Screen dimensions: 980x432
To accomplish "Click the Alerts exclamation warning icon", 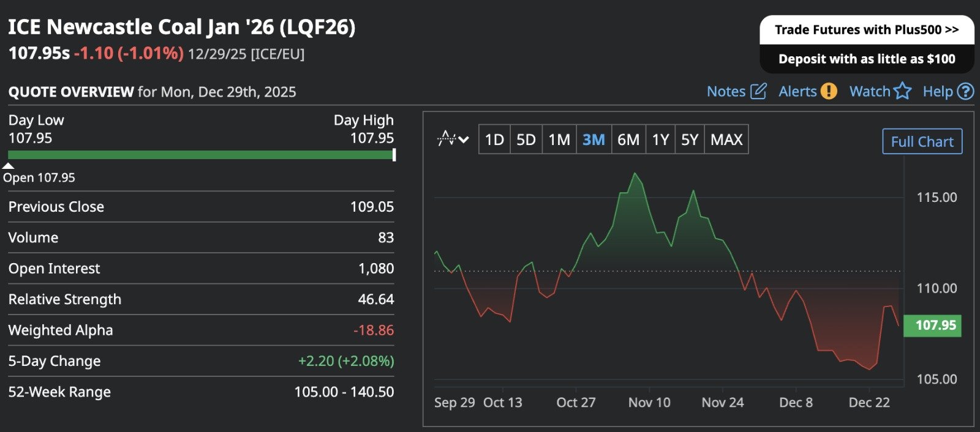I will (828, 91).
